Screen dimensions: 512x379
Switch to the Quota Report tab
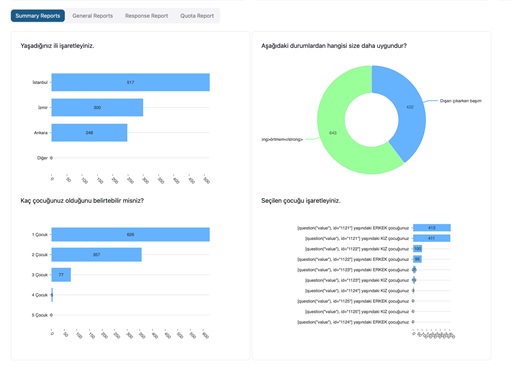(x=197, y=16)
